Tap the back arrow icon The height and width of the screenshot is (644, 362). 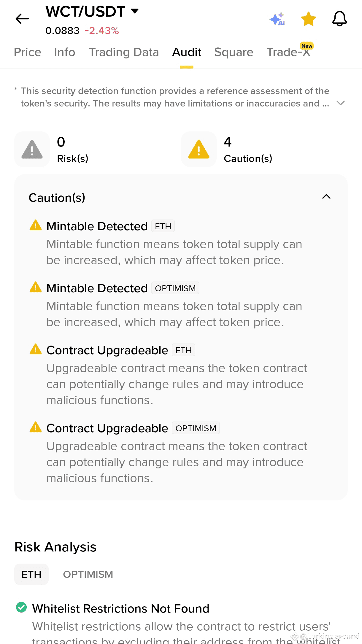pyautogui.click(x=22, y=19)
